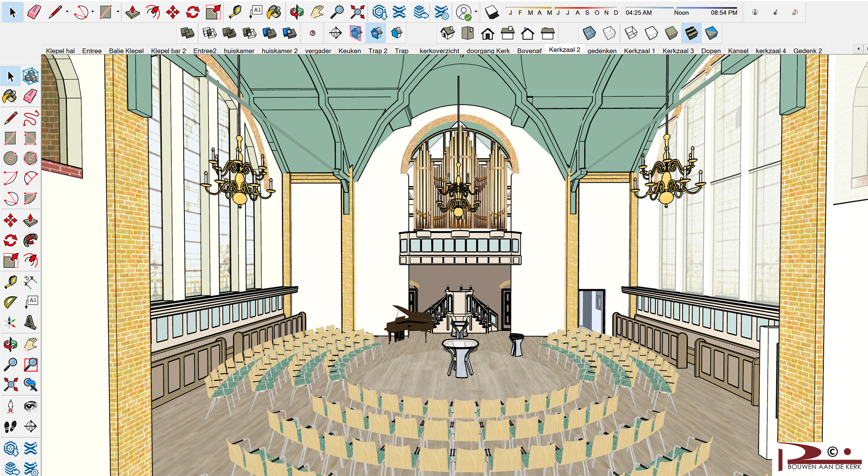Open the Kansel scene tab
868x476 pixels.
[x=738, y=51]
